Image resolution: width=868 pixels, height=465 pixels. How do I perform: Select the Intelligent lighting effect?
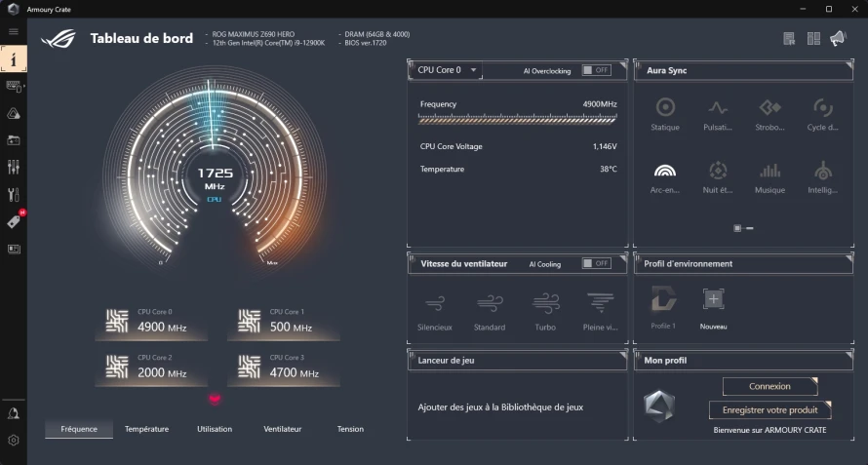(x=822, y=177)
